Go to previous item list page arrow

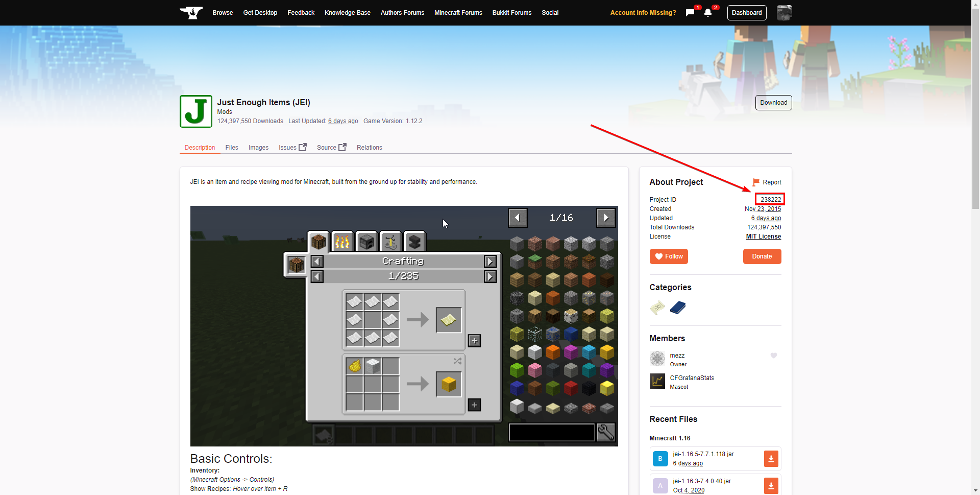(x=518, y=218)
